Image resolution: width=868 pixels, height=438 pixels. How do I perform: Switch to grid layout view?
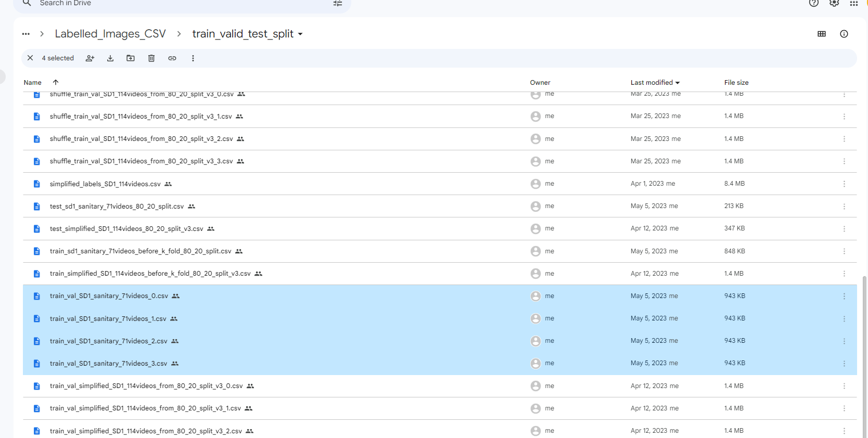click(822, 34)
